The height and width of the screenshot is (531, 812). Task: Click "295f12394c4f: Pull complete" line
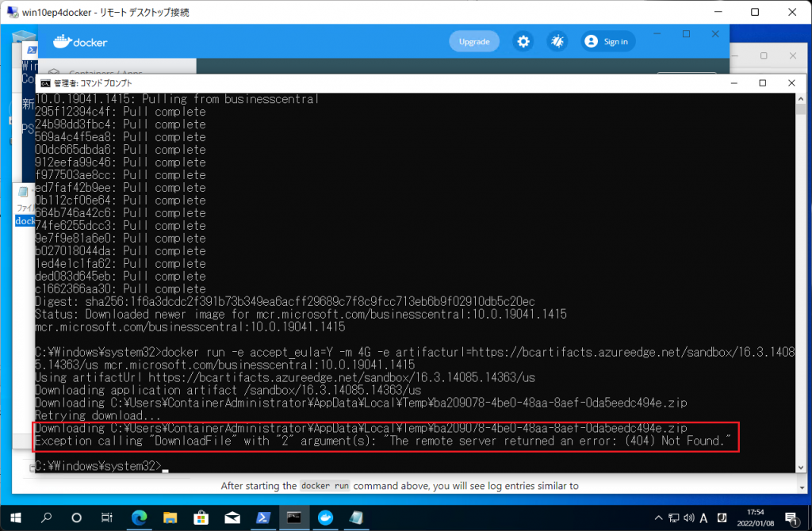click(x=121, y=112)
